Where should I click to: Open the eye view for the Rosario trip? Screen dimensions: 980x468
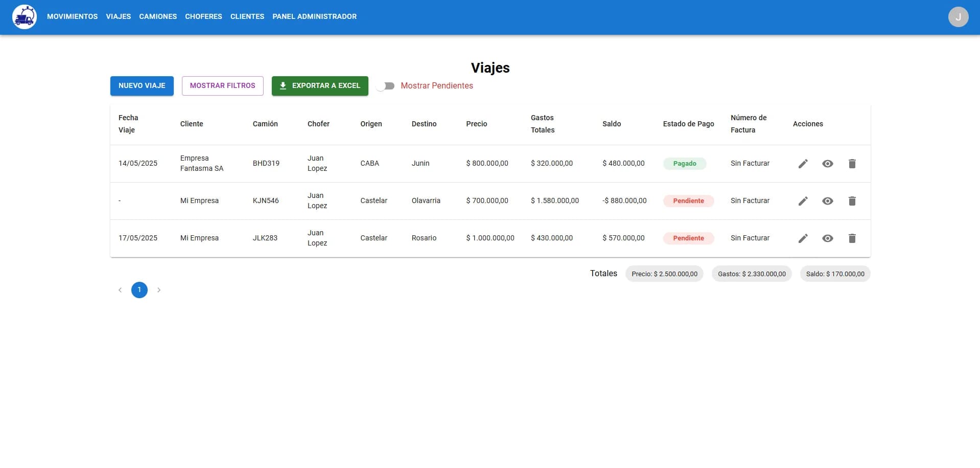coord(828,238)
